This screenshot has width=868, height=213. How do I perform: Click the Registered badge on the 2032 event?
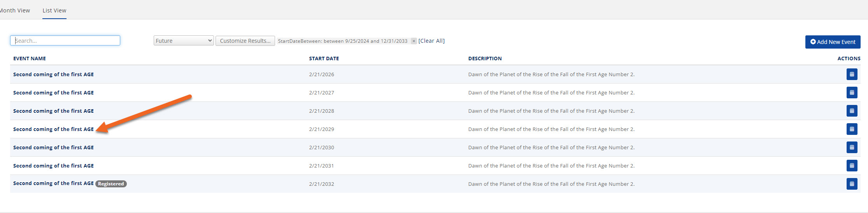click(111, 184)
